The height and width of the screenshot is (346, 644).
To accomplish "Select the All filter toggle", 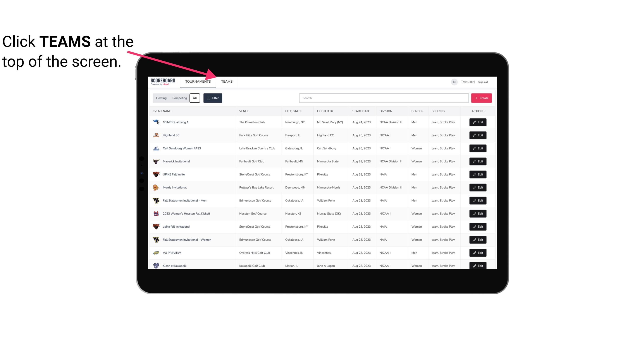I will click(195, 98).
